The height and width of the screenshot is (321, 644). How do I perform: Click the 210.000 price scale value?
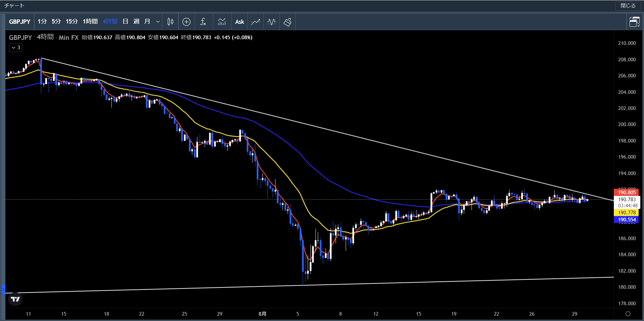[x=627, y=43]
